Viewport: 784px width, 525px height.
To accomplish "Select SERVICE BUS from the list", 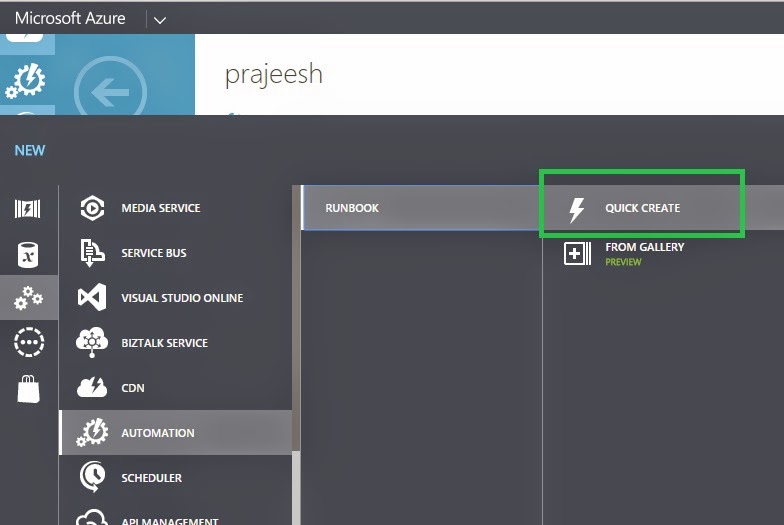I will coord(154,253).
